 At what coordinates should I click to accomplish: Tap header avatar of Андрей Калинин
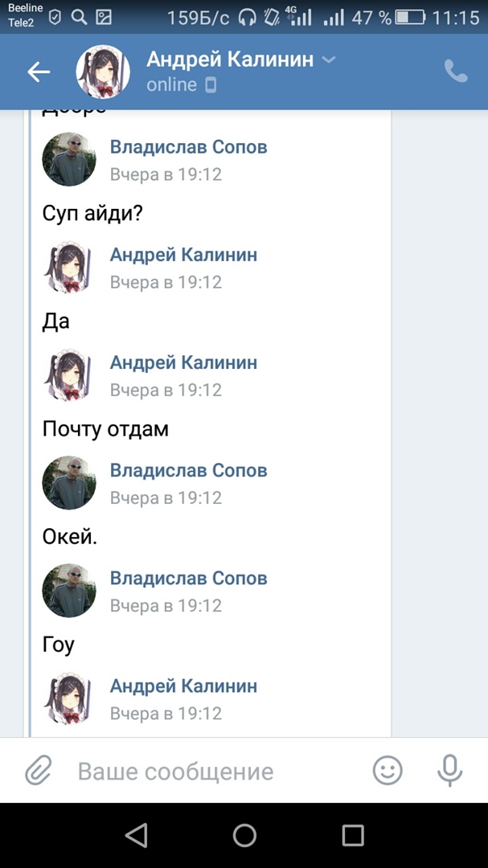103,72
